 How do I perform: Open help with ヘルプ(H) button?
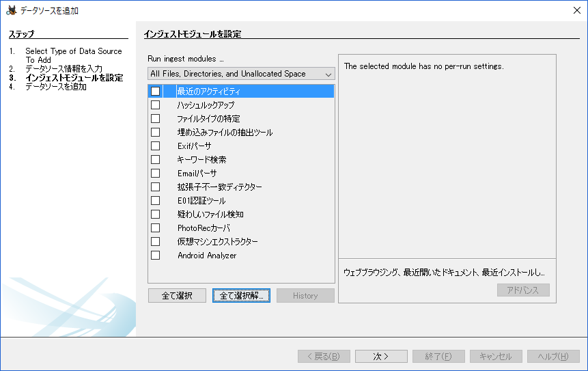click(x=553, y=357)
